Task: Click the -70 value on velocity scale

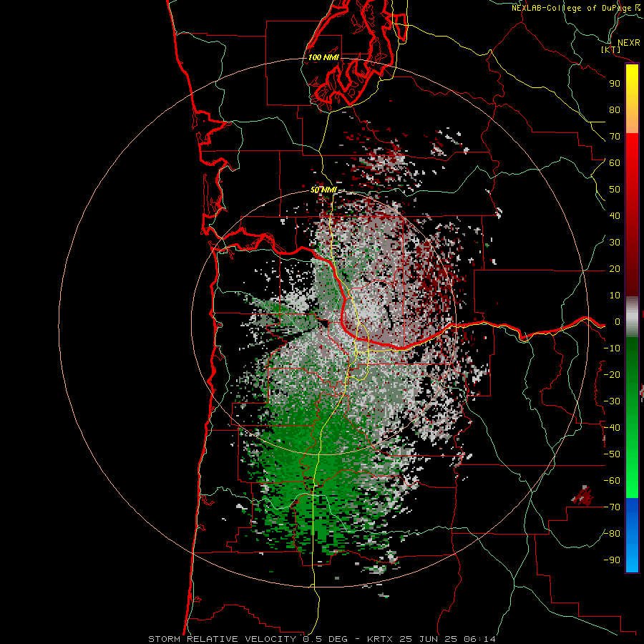Action: [x=612, y=507]
